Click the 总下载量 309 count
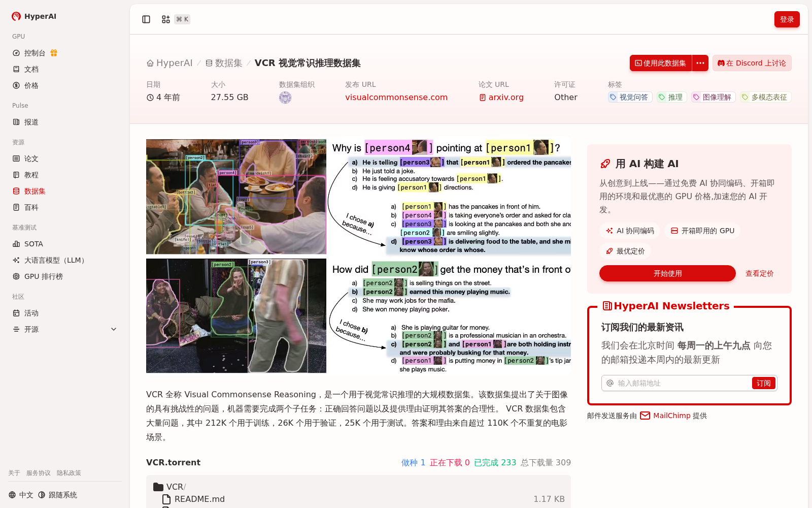 point(546,462)
